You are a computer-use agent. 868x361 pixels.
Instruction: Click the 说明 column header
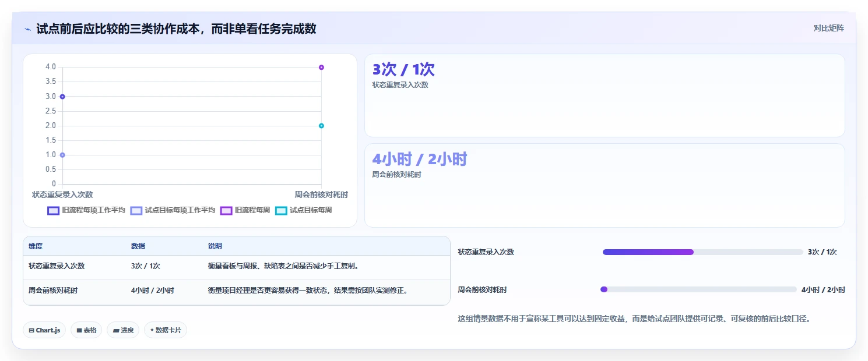215,246
